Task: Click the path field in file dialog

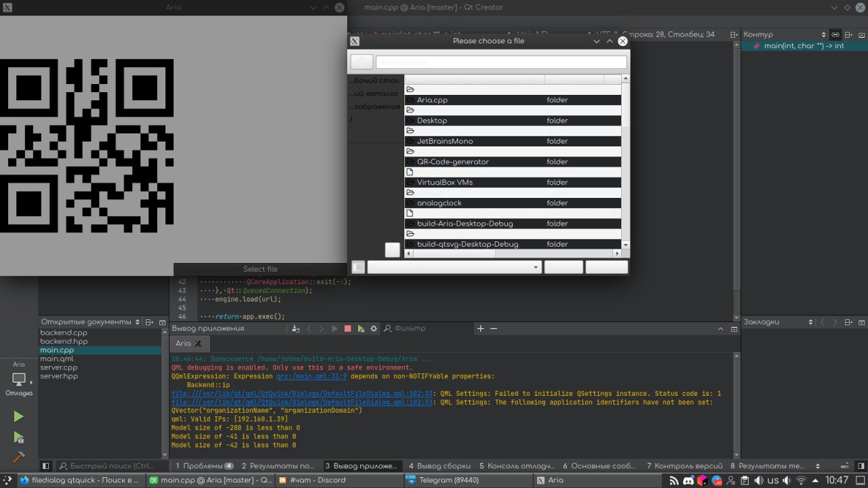Action: pyautogui.click(x=501, y=62)
